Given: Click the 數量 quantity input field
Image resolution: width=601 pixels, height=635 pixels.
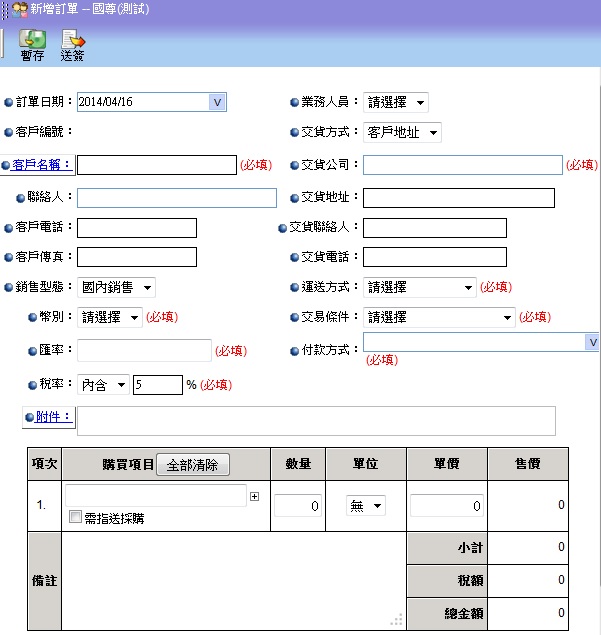Looking at the screenshot, I should pos(297,506).
